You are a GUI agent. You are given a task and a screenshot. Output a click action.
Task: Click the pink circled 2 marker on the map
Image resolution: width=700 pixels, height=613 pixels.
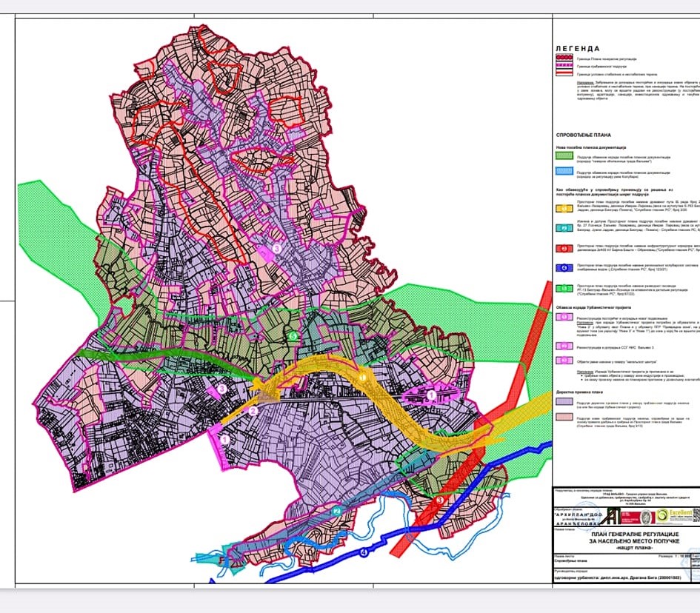[253, 411]
